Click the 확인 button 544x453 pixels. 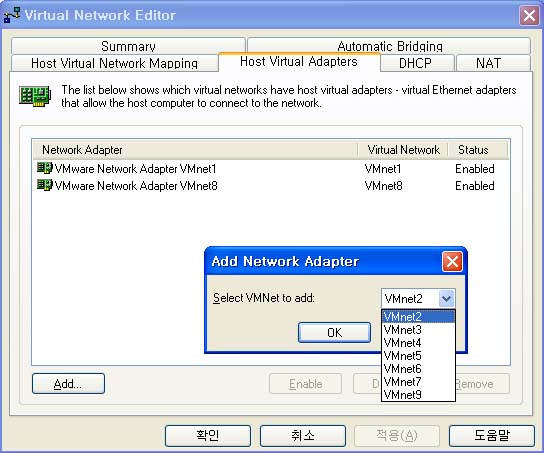pos(207,436)
